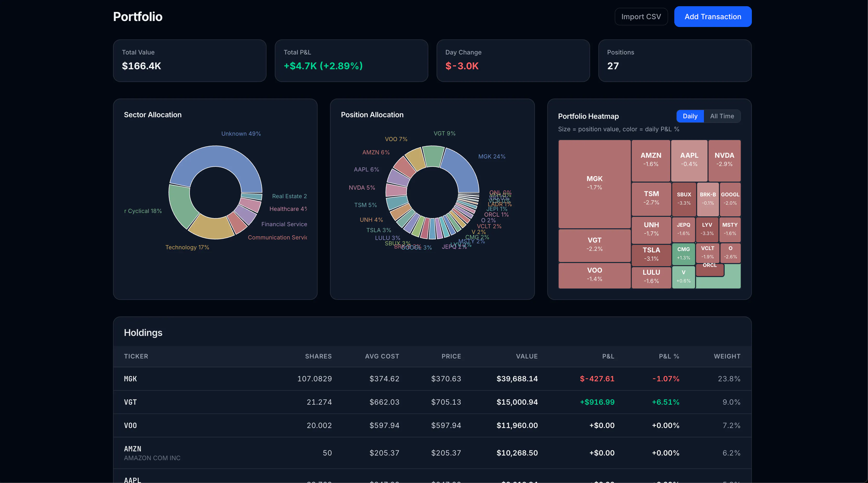868x483 pixels.
Task: Select the LYV heatmap tile
Action: [x=707, y=230]
